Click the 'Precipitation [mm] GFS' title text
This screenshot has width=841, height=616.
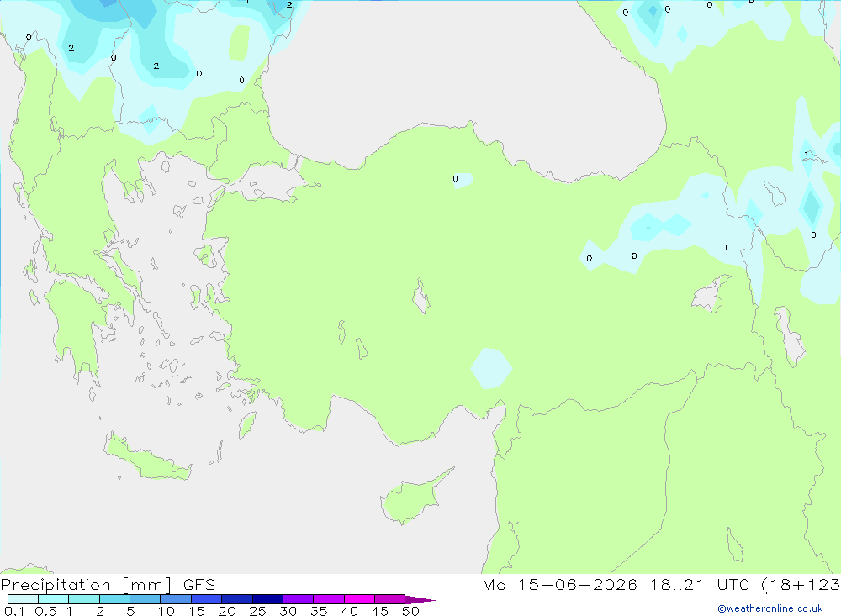pos(108,585)
